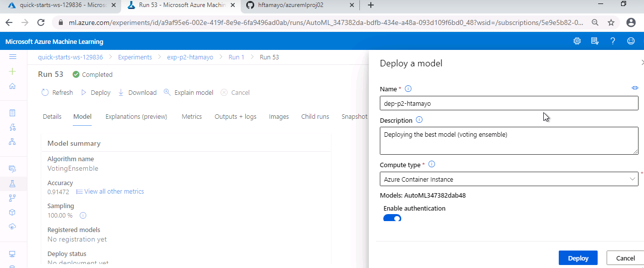
Task: Open Explanations (preview) tab
Action: (x=136, y=116)
